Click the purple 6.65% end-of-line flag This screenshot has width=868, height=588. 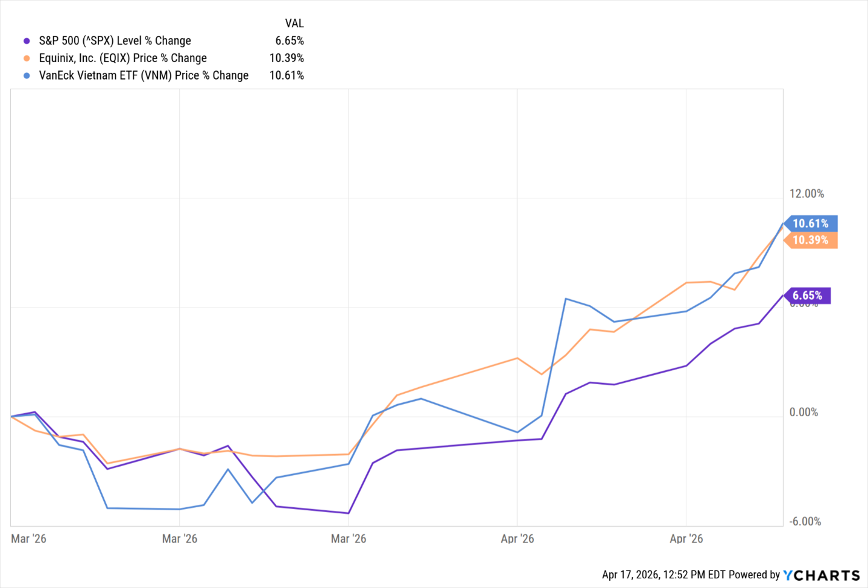(807, 296)
